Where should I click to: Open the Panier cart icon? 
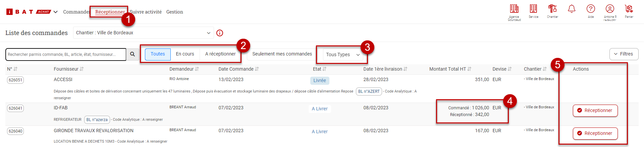[x=629, y=9]
